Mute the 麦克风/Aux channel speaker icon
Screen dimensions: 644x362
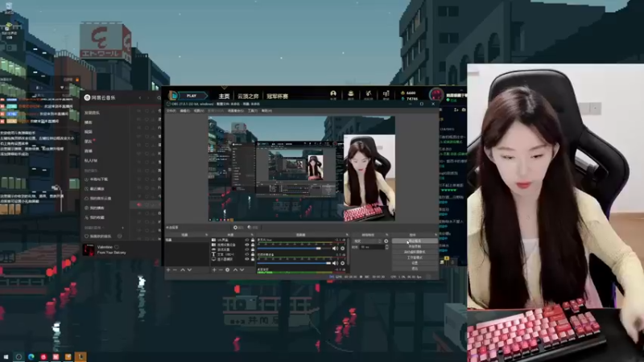[x=335, y=249]
